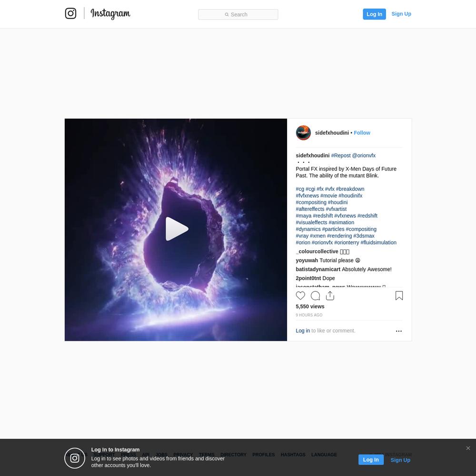The image size is (476, 476).
Task: Open the #3dsmax hashtag
Action: tap(364, 236)
